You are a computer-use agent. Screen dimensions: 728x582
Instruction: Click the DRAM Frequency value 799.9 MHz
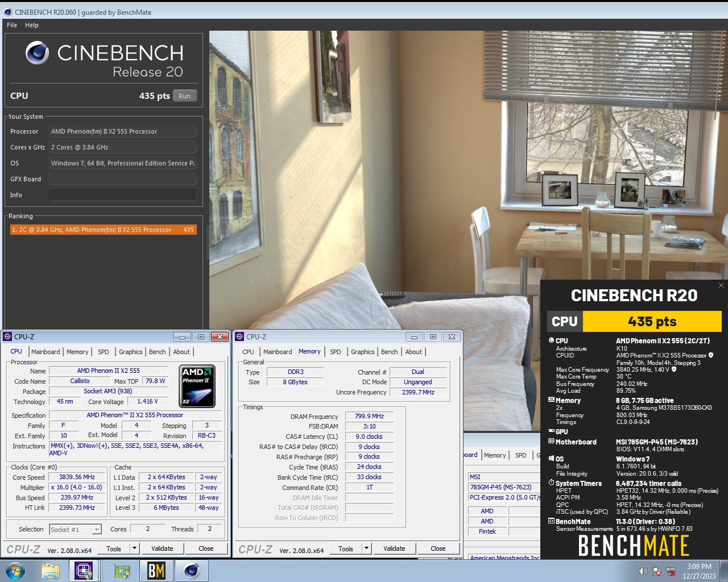pos(369,416)
